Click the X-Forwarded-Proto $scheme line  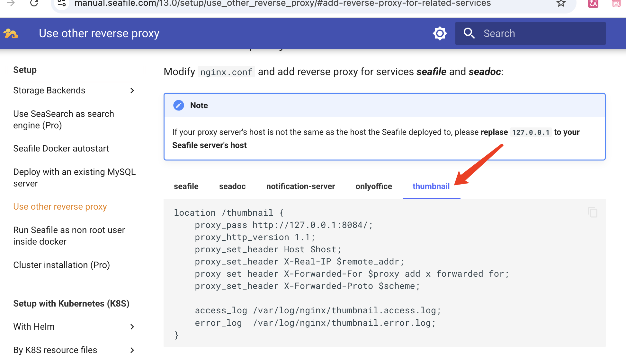308,286
